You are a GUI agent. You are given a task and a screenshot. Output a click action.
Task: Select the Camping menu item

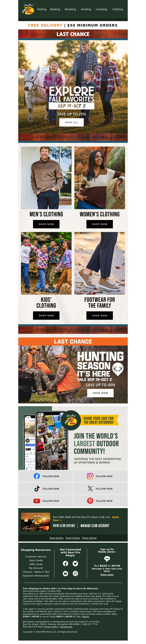tap(101, 9)
